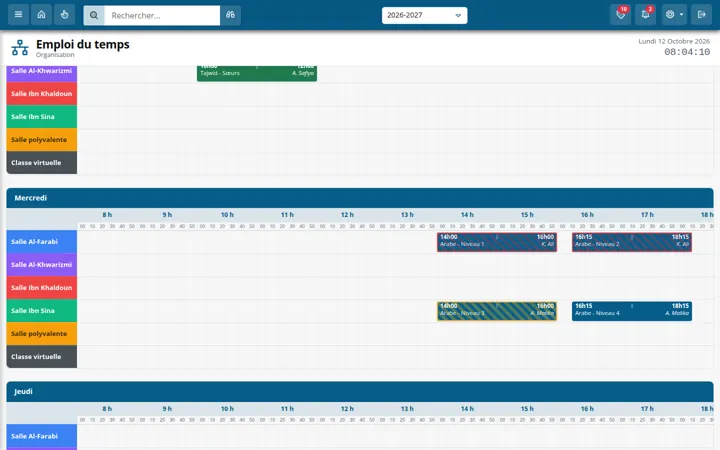
Task: Click the logout exit icon
Action: point(702,15)
